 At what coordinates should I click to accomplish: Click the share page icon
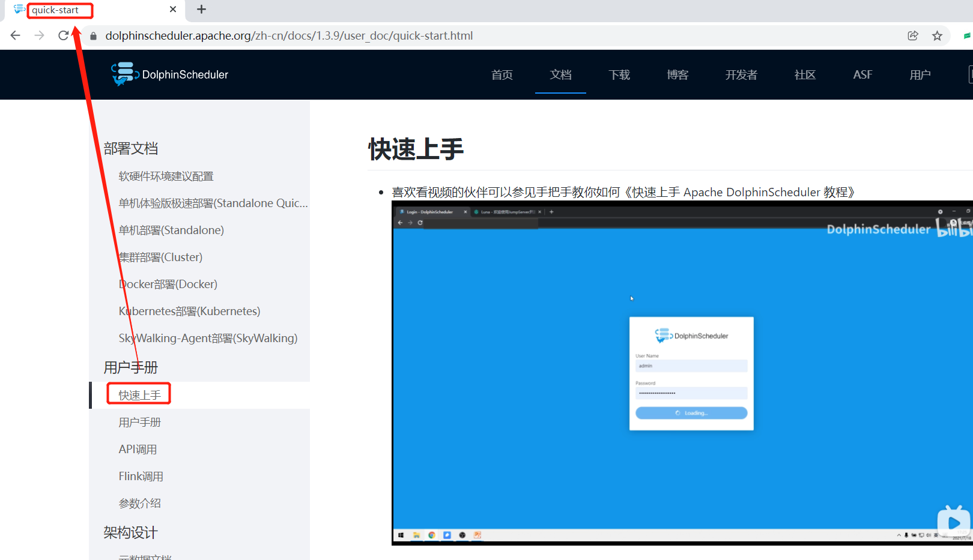coord(913,35)
